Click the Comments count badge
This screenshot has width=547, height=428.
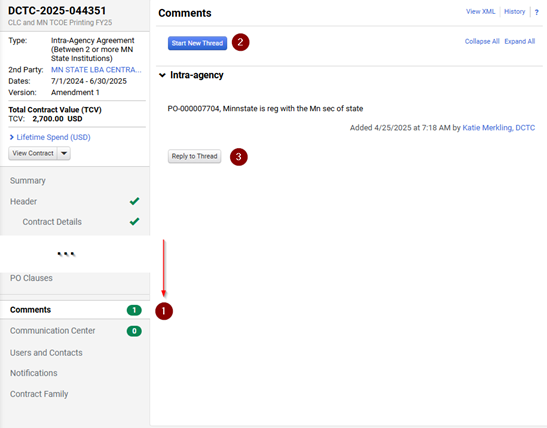[134, 310]
